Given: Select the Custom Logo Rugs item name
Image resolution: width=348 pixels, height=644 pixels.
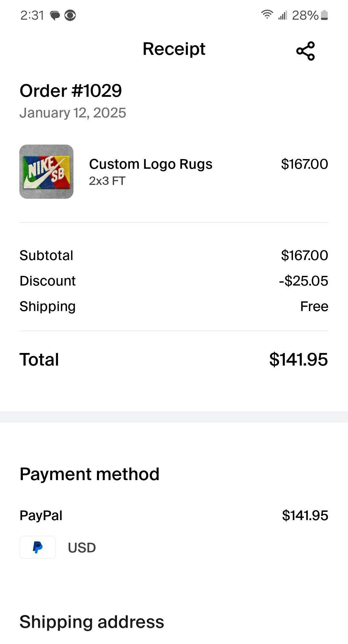Looking at the screenshot, I should point(150,164).
